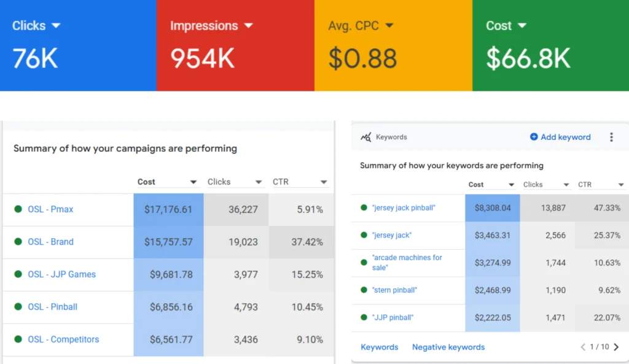
Task: Click status dot for OSL - Competitors
Action: point(18,339)
